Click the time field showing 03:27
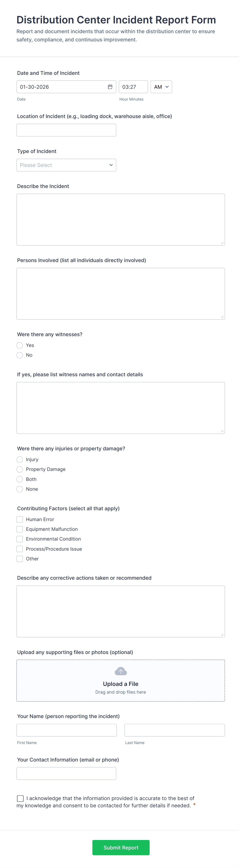This screenshot has height=868, width=239. [133, 87]
